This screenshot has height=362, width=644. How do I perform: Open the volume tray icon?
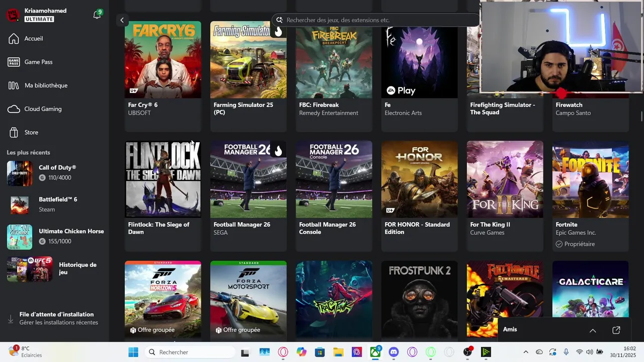(590, 352)
